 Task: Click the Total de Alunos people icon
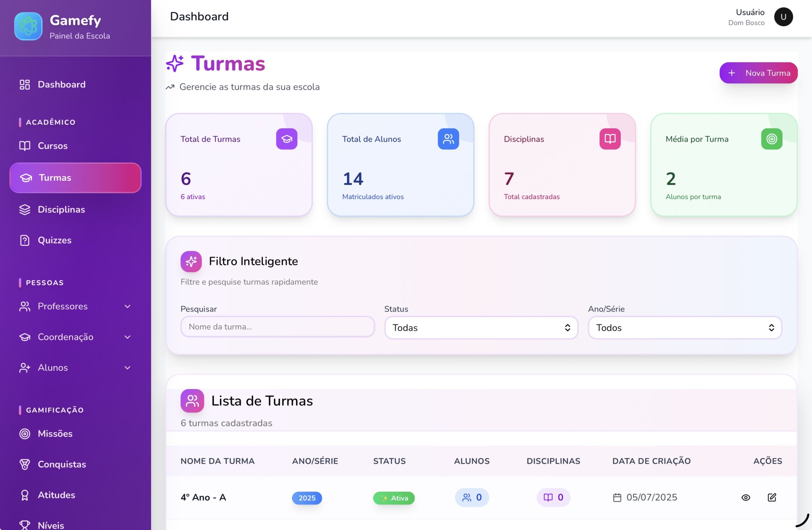click(448, 139)
